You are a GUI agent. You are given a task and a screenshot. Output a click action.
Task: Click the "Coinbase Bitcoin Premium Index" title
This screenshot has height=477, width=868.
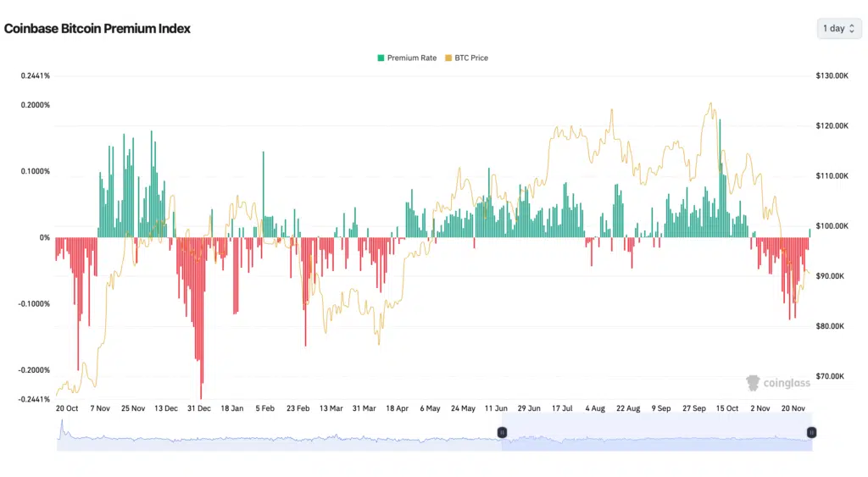point(97,29)
